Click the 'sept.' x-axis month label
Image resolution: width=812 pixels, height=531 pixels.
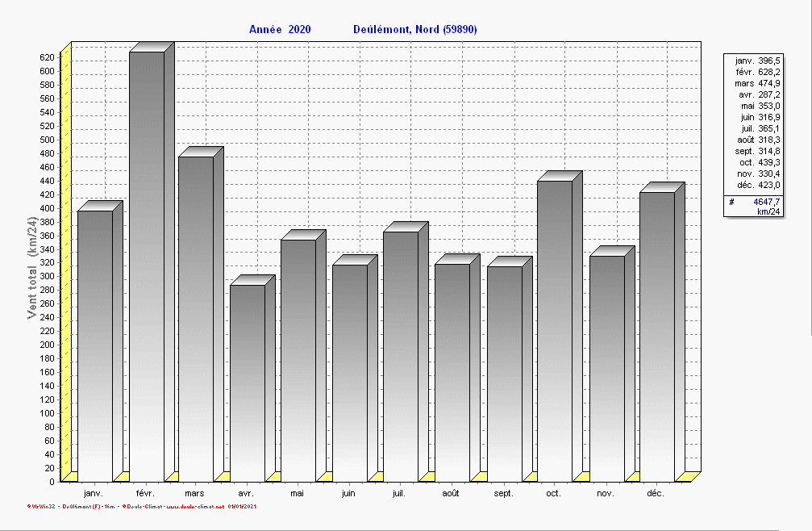[x=503, y=493]
